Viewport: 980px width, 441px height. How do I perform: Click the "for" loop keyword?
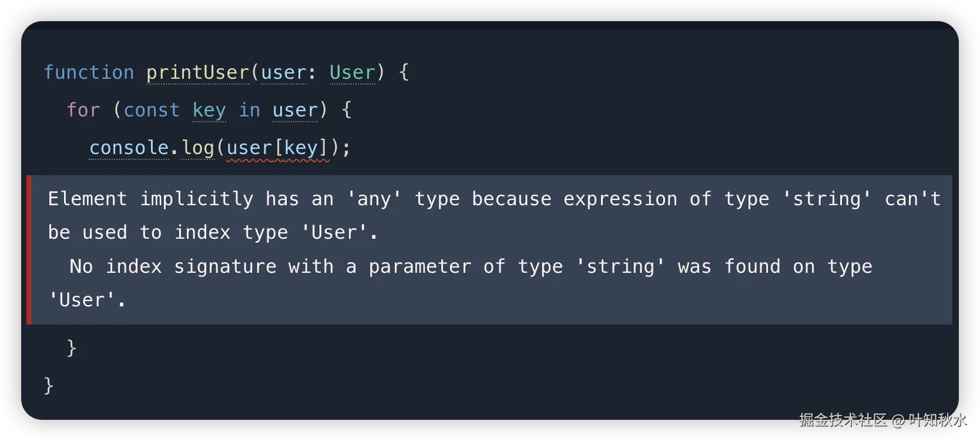tap(83, 110)
